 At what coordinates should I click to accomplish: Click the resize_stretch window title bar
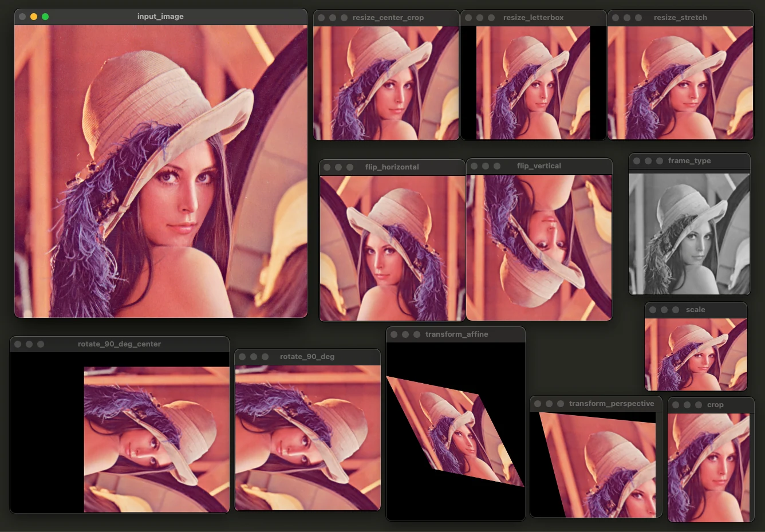click(x=680, y=18)
